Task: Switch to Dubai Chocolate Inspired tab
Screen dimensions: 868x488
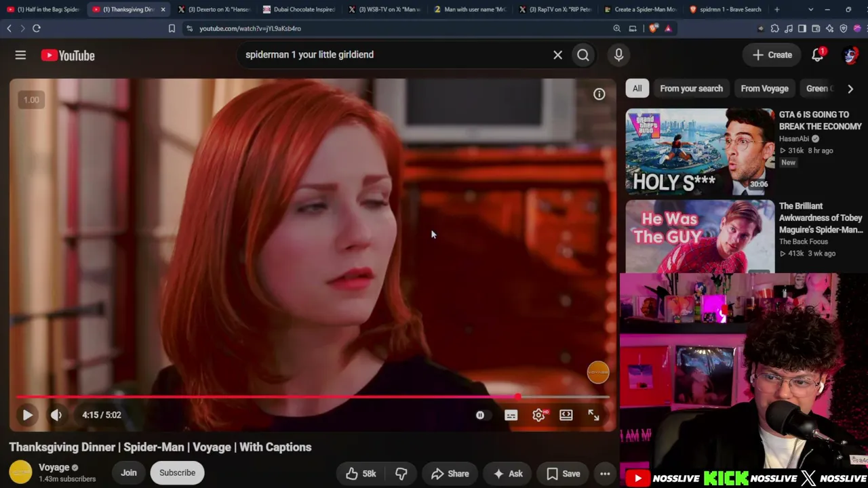Action: point(299,9)
